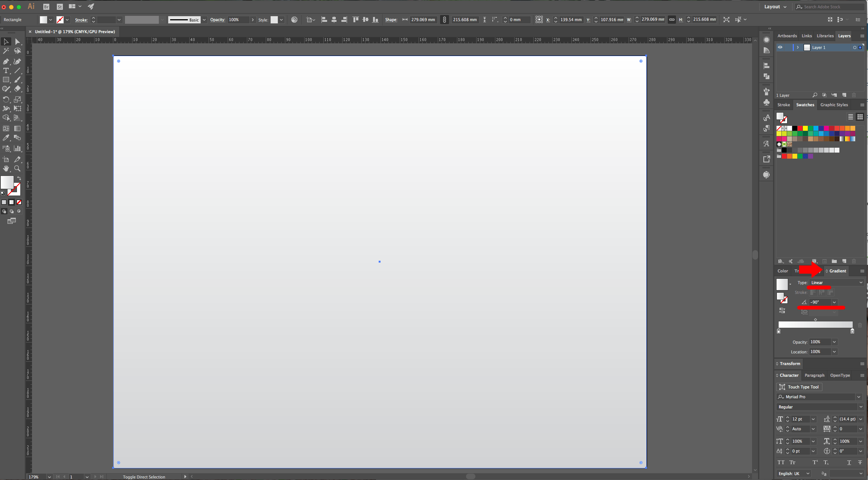Select the Rotate tool

(x=6, y=99)
